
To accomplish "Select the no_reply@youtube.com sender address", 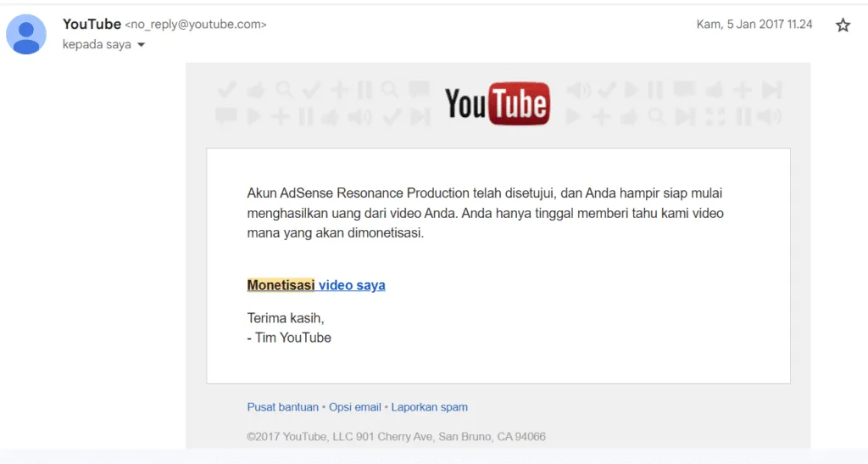I will click(x=196, y=25).
